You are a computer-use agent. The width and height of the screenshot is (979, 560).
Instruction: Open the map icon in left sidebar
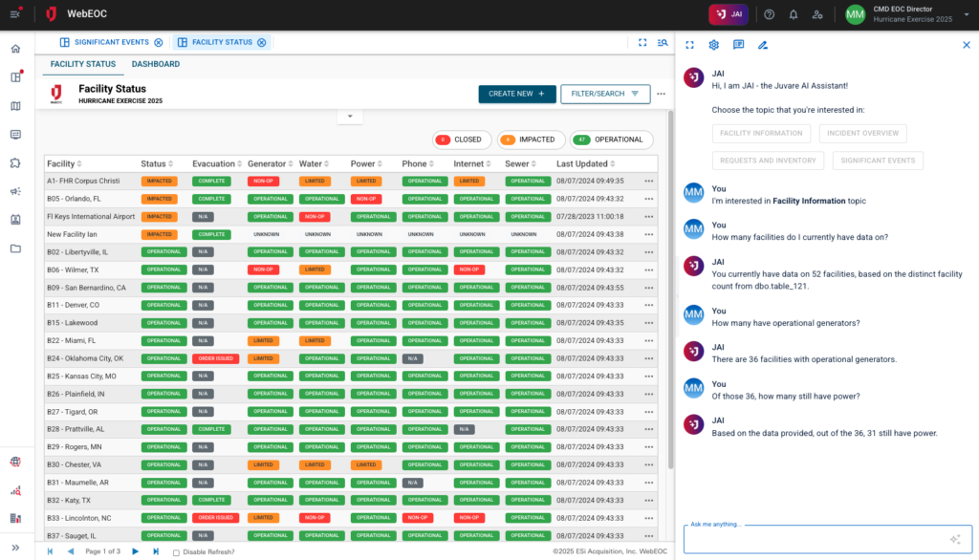(15, 106)
